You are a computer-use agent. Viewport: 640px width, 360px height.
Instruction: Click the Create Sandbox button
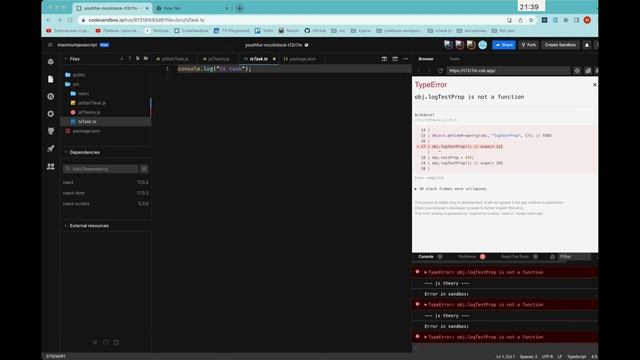pos(560,45)
